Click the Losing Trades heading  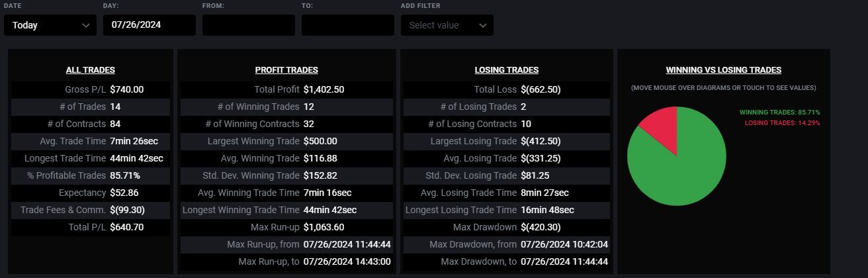tap(507, 69)
